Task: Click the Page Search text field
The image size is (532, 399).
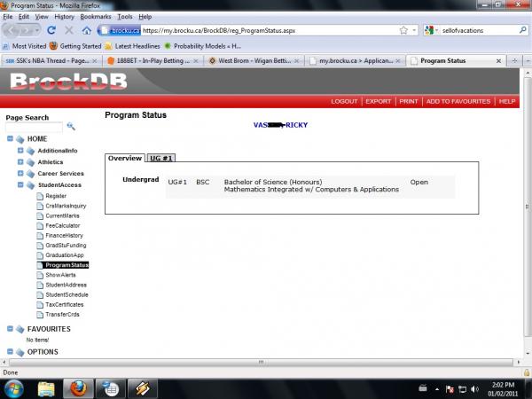Action: coord(34,128)
